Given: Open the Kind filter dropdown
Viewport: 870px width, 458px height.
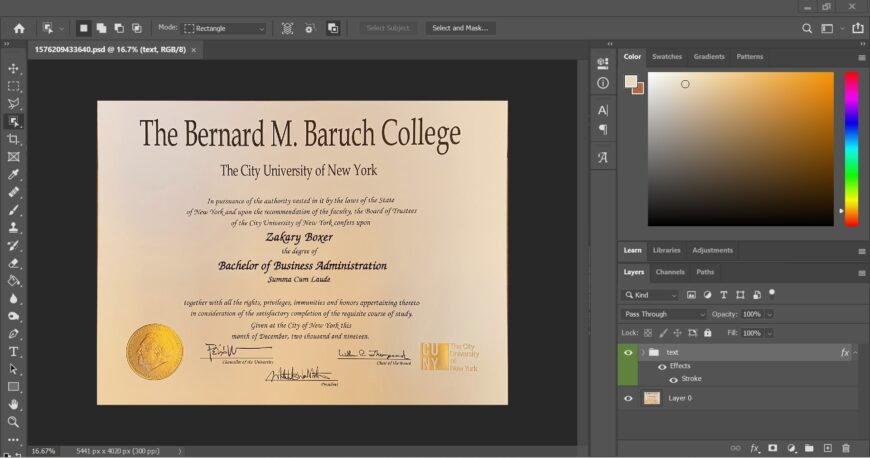Looking at the screenshot, I should point(650,295).
